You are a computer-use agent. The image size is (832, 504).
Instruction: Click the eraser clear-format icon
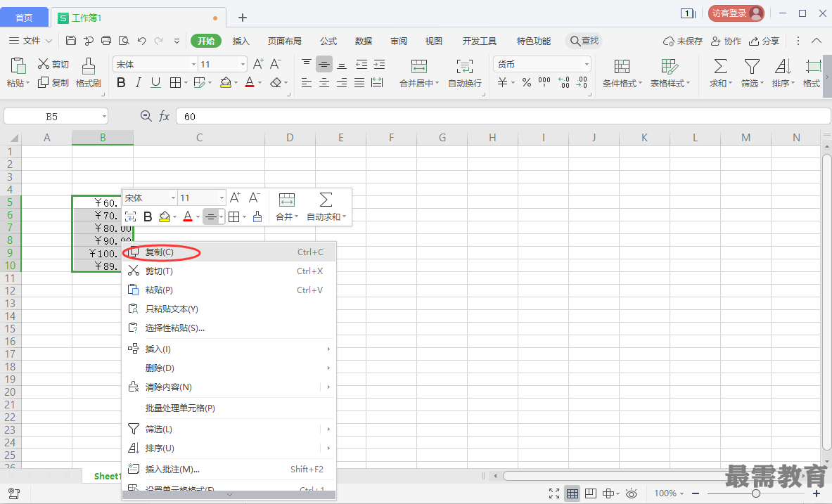(276, 82)
